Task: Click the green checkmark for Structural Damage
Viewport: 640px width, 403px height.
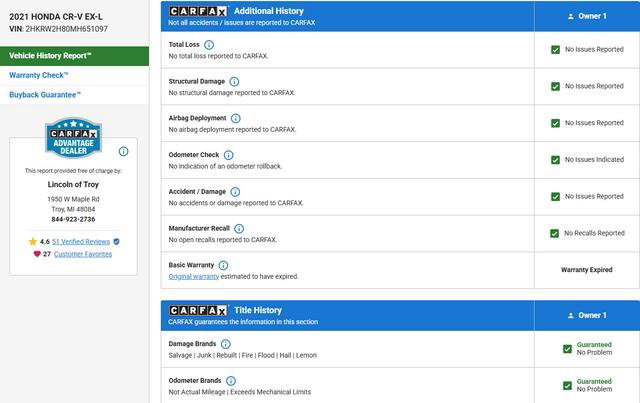Action: (x=555, y=86)
